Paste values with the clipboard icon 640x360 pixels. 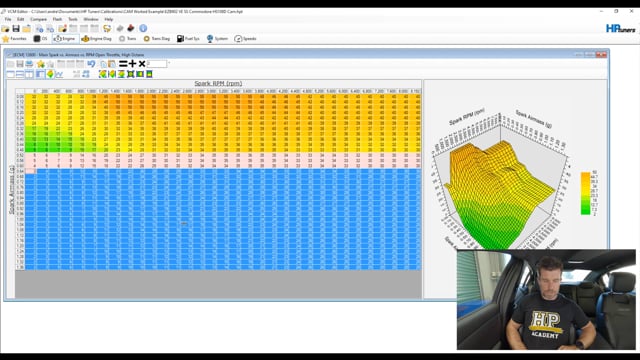(x=112, y=64)
